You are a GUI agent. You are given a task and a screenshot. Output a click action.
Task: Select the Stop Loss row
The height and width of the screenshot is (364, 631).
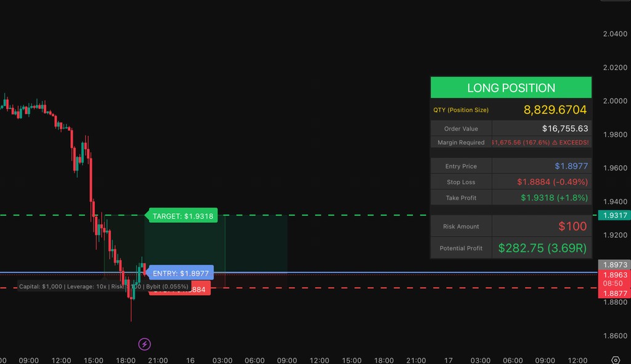click(x=461, y=182)
